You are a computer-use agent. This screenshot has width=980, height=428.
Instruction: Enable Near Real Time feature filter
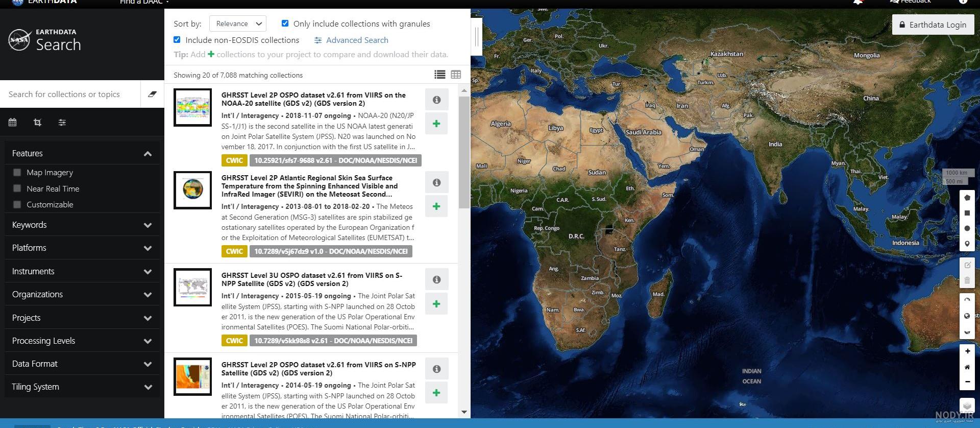17,188
